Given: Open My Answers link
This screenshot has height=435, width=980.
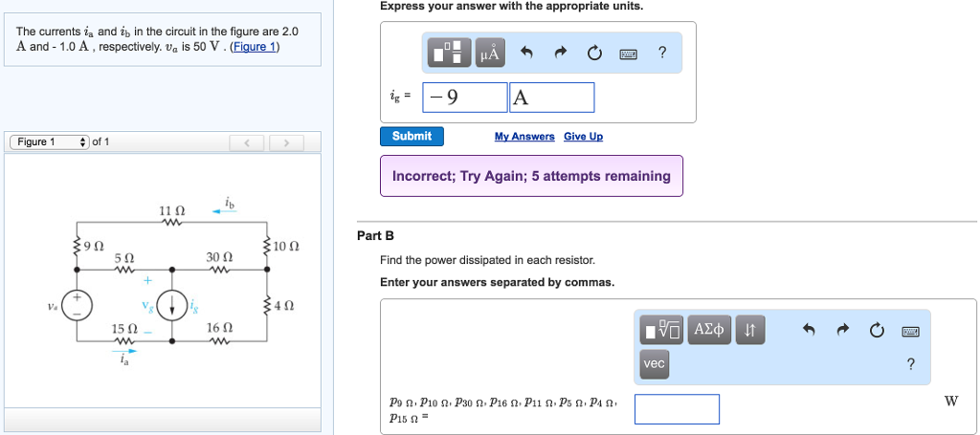Looking at the screenshot, I should 524,136.
